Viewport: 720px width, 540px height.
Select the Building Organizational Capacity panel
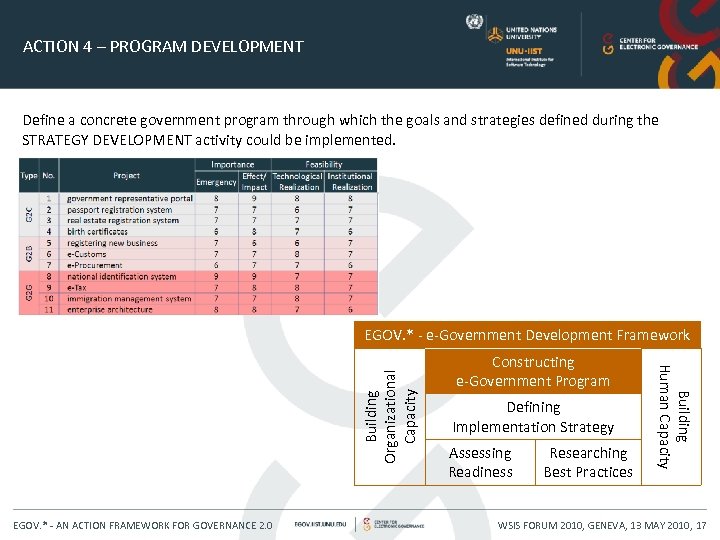tap(390, 416)
